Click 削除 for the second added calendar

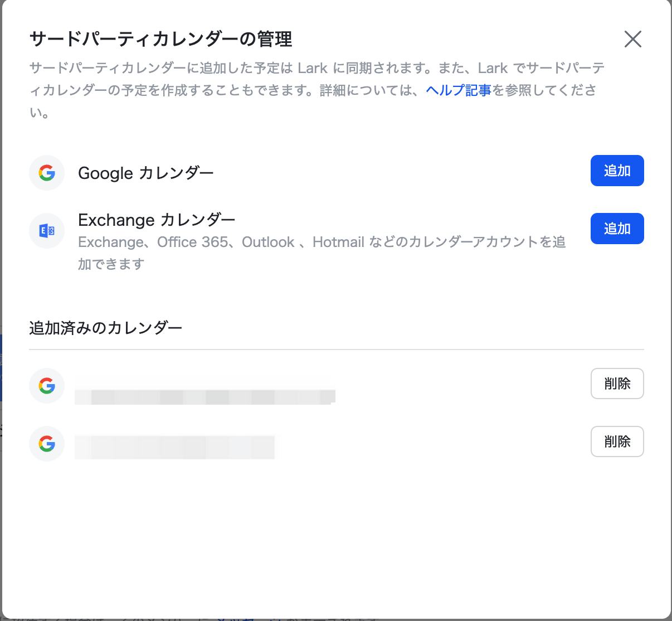point(617,442)
